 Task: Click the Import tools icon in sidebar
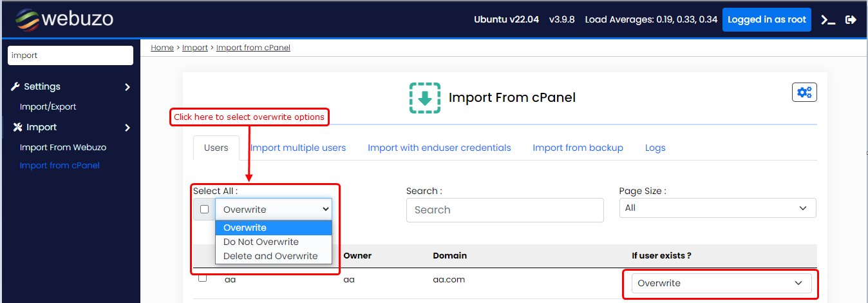coord(17,127)
